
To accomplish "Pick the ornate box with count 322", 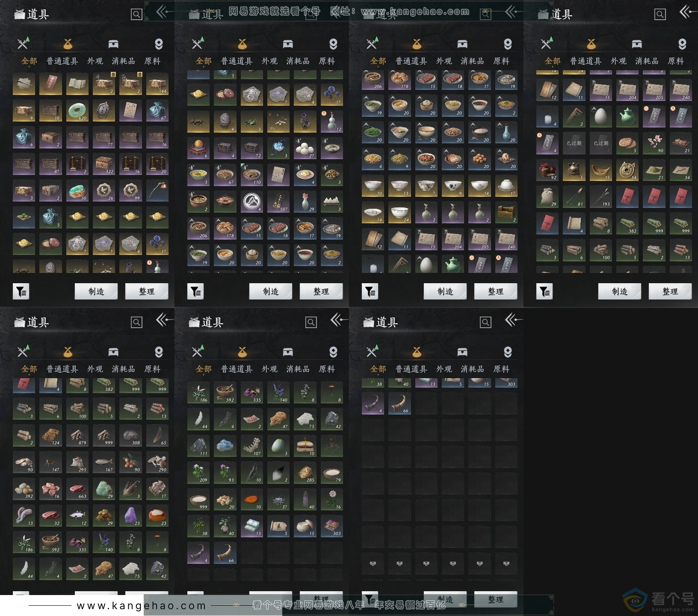I will (x=104, y=165).
